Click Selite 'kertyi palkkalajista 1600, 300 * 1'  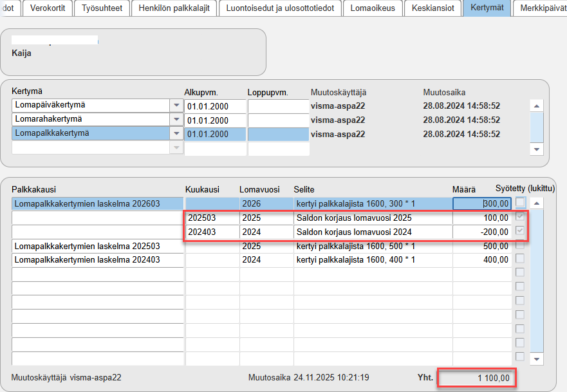click(373, 203)
